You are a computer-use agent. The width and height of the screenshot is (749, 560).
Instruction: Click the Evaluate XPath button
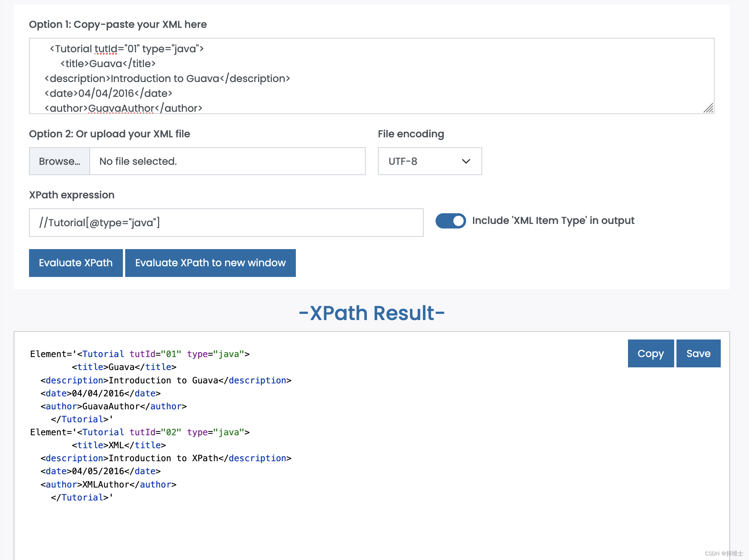coord(76,263)
